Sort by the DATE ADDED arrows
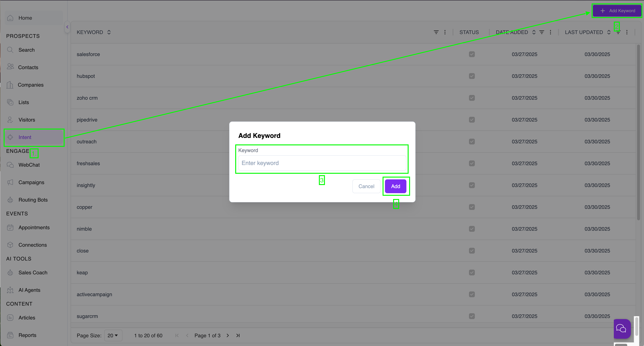This screenshot has width=644, height=346. 534,32
